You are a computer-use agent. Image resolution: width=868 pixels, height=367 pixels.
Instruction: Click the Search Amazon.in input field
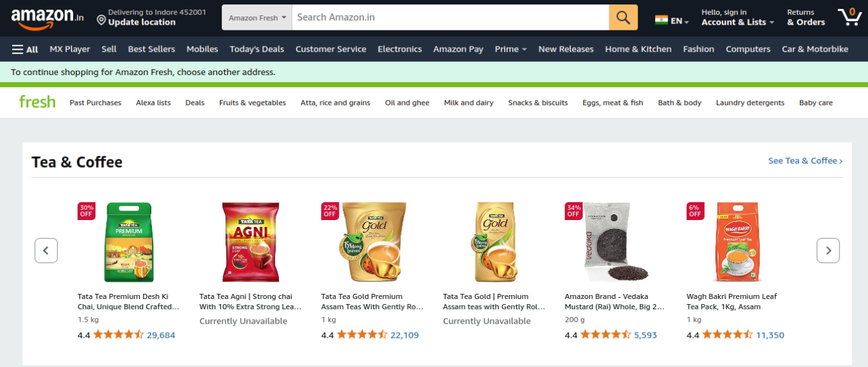coord(450,17)
